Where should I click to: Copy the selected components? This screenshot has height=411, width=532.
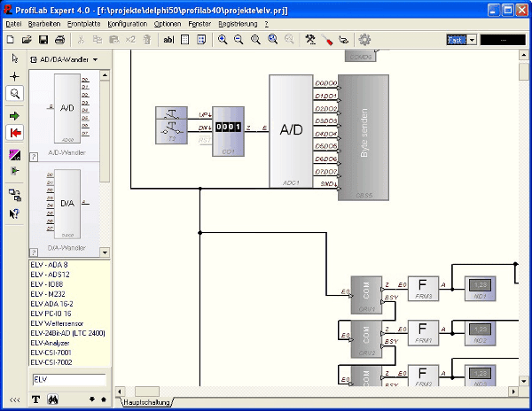coord(98,40)
